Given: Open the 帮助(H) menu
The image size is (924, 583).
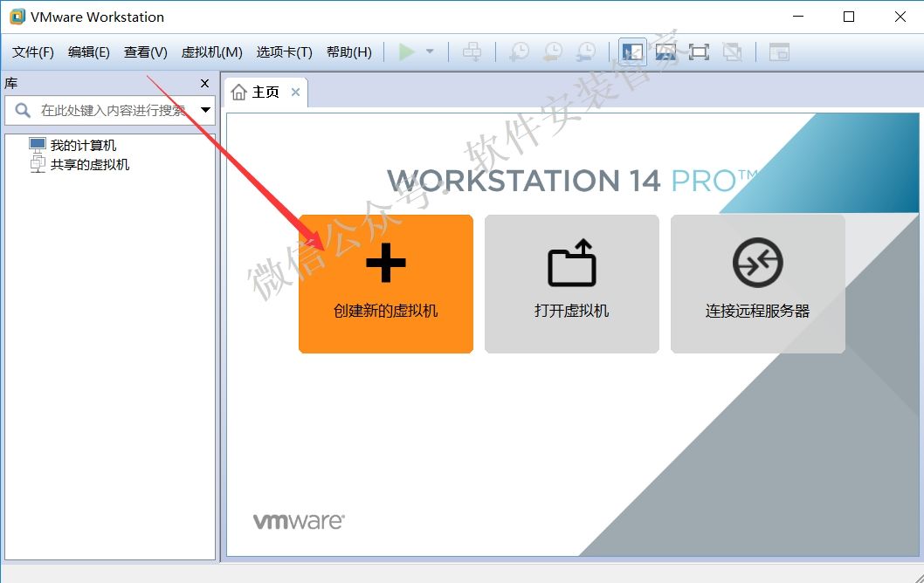Looking at the screenshot, I should pyautogui.click(x=348, y=52).
